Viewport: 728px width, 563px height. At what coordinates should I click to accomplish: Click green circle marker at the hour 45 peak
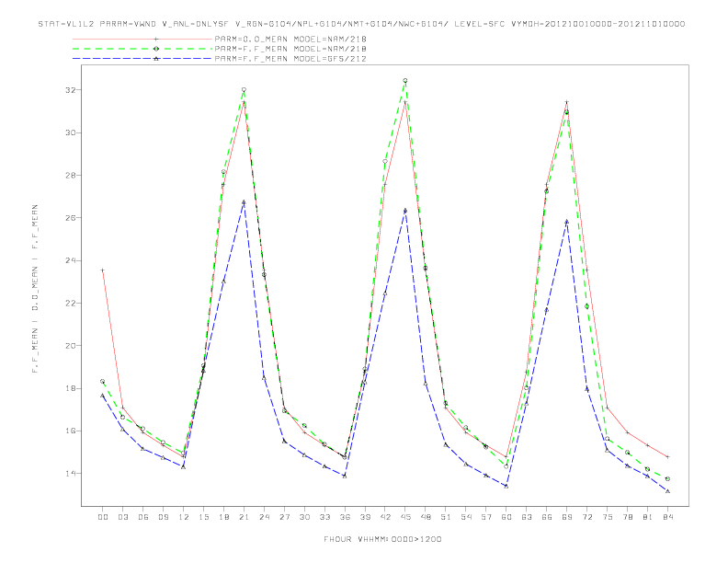(405, 80)
